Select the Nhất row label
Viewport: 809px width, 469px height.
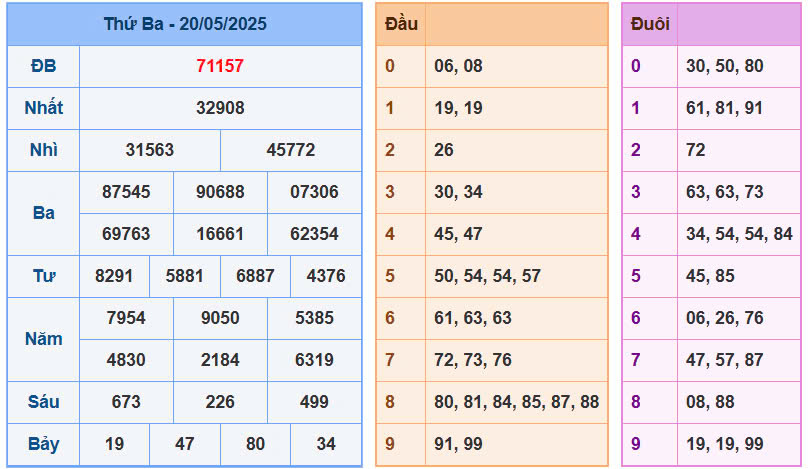tap(43, 108)
